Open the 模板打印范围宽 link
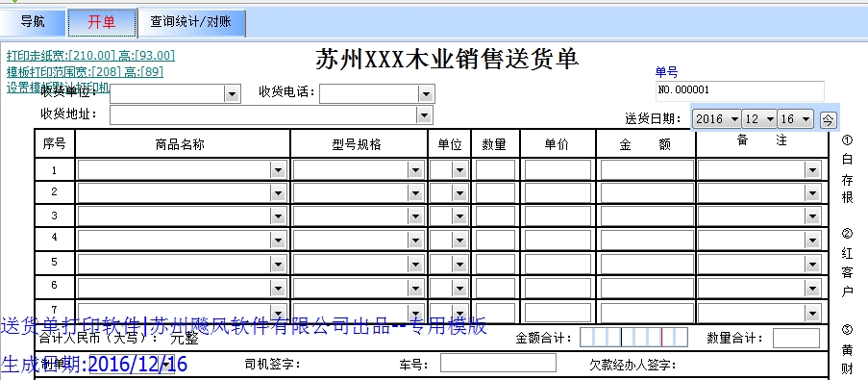The width and height of the screenshot is (868, 380). 85,71
